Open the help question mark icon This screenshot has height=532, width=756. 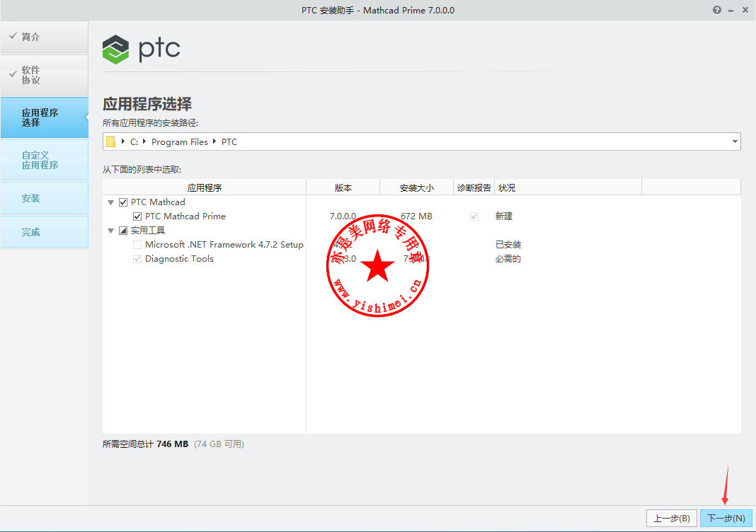click(717, 10)
